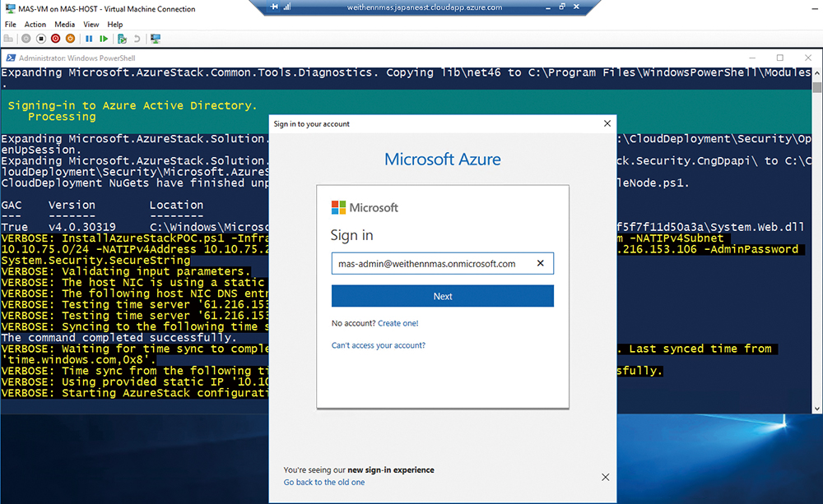
Task: Click the PowerShell vertical scrollbar thumb
Action: (x=817, y=87)
